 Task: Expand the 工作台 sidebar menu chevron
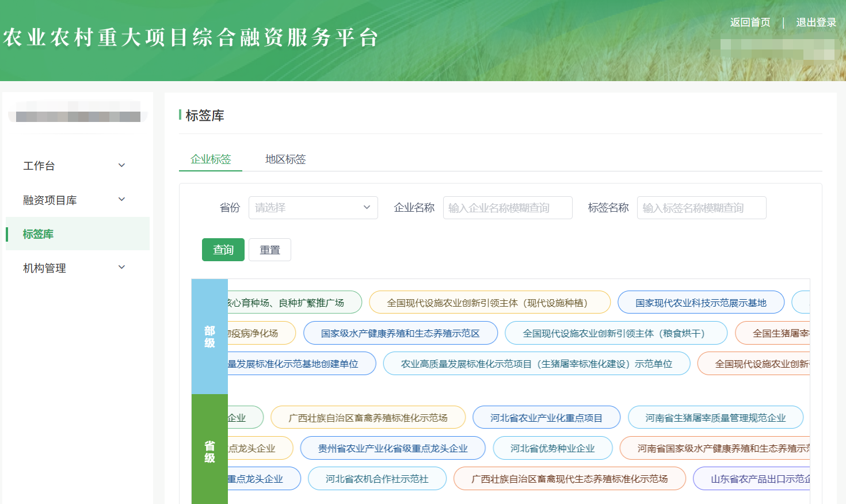tap(121, 166)
